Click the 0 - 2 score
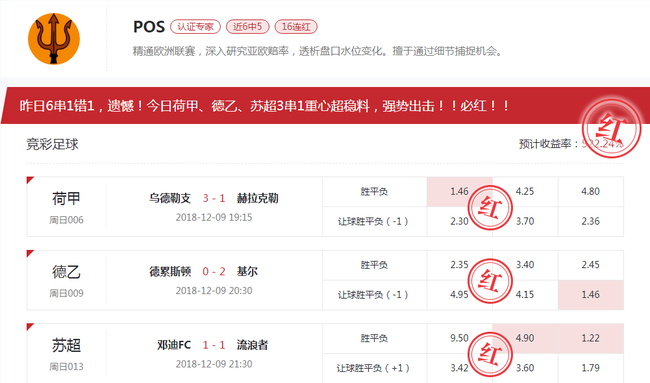Screen dimensions: 650x383 coord(214,272)
